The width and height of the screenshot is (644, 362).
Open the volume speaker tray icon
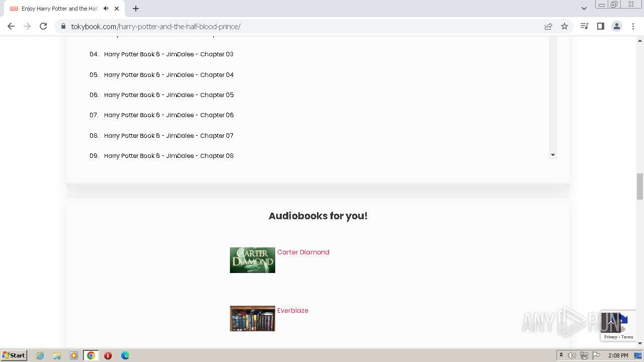572,355
